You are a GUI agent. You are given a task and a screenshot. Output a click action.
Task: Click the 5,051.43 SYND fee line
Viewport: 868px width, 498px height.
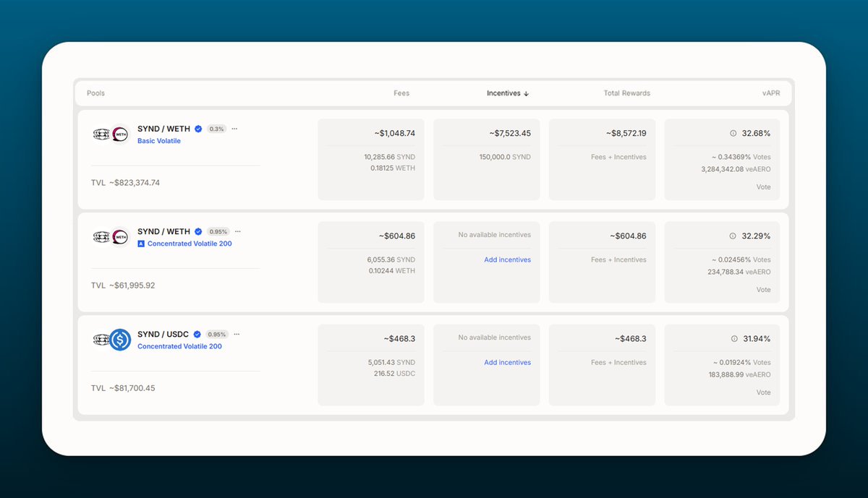391,362
